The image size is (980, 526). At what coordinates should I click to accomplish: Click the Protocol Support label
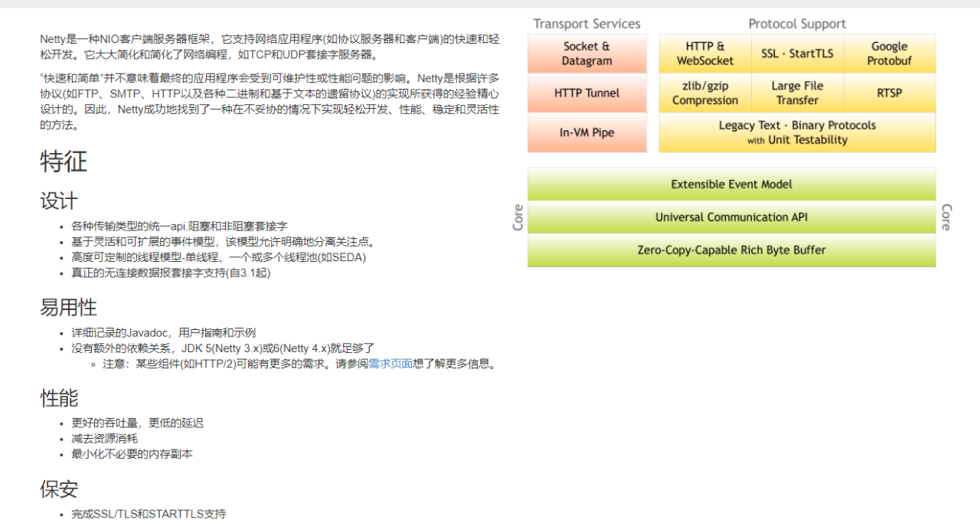click(797, 24)
